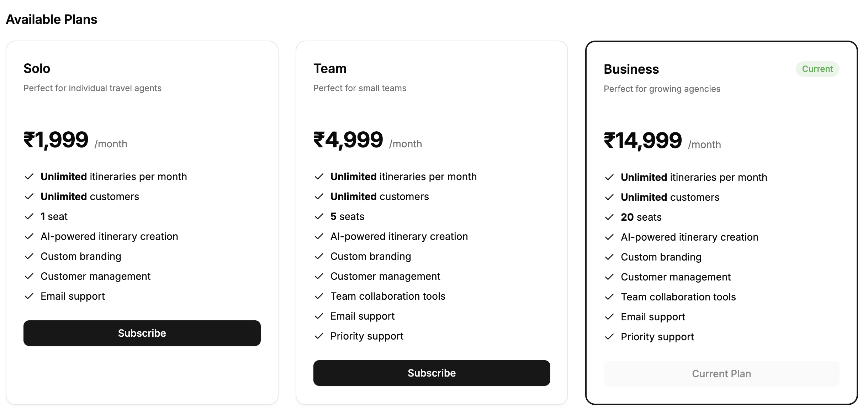The image size is (868, 420).
Task: Click the checkmark next to 5 seats feature
Action: 319,216
